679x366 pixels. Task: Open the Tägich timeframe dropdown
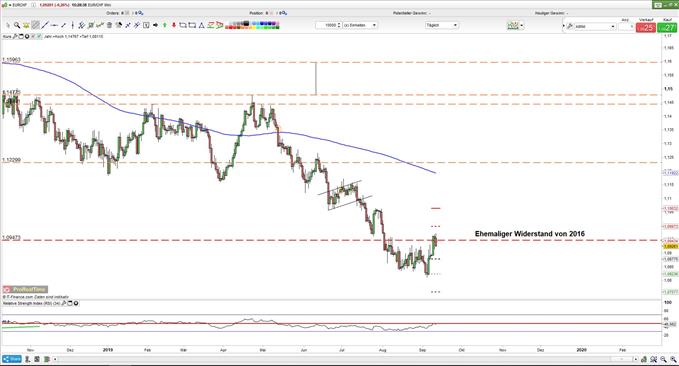[442, 25]
